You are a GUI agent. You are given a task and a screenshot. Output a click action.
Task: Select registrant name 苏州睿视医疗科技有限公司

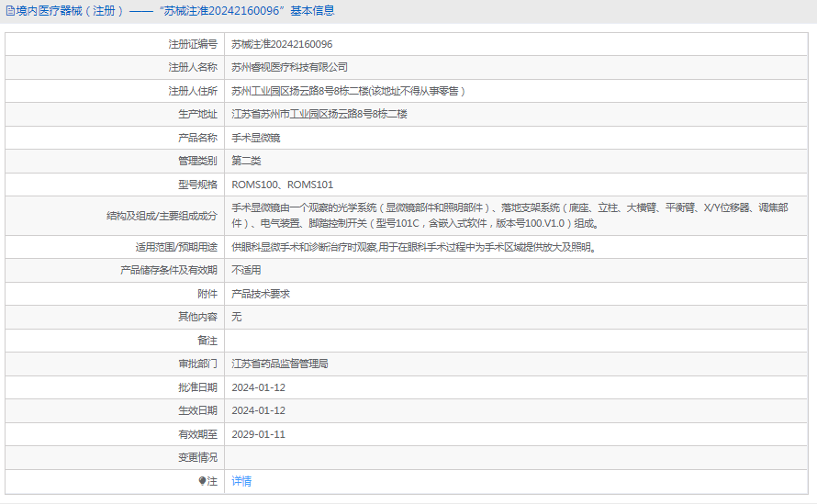click(290, 67)
